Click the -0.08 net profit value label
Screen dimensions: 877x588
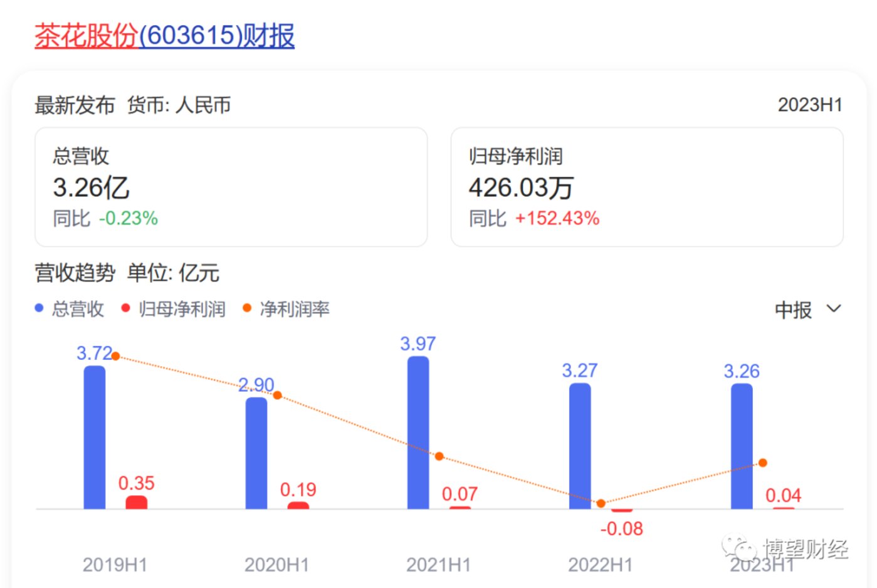622,528
